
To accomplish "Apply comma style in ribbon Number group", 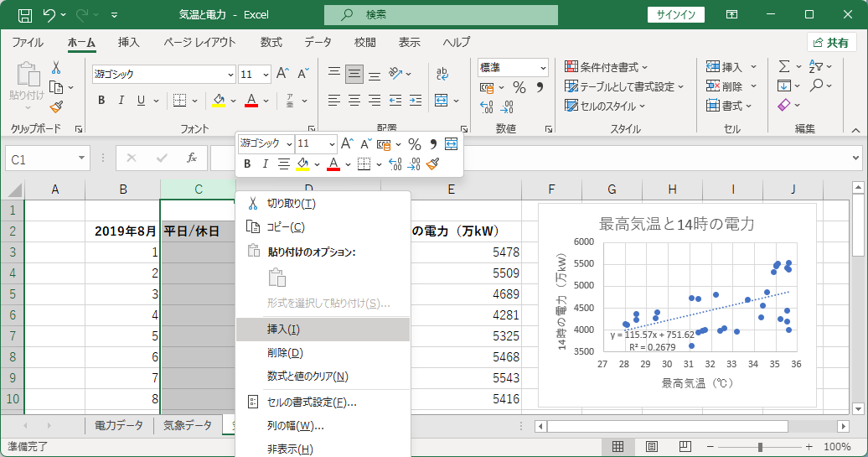I will point(540,87).
